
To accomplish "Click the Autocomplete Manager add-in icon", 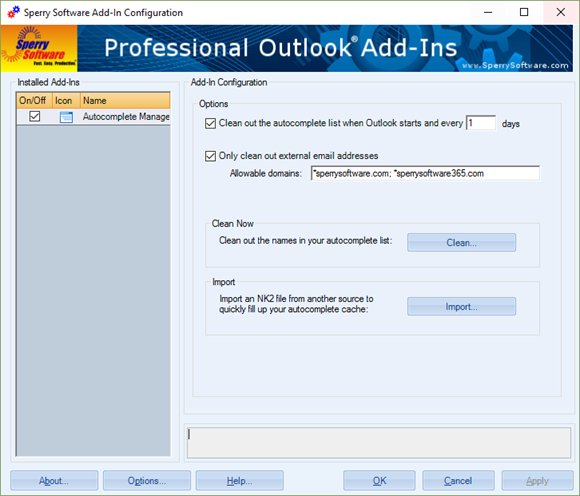I will 66,117.
